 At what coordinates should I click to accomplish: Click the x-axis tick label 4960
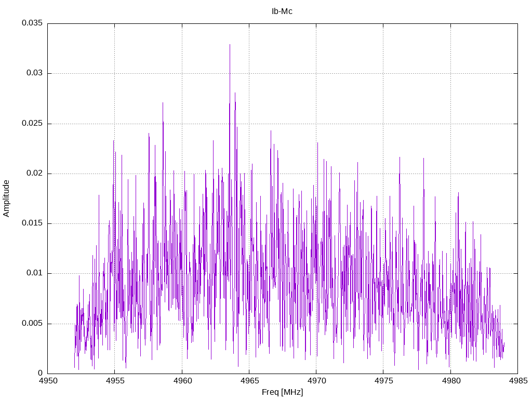pos(182,381)
